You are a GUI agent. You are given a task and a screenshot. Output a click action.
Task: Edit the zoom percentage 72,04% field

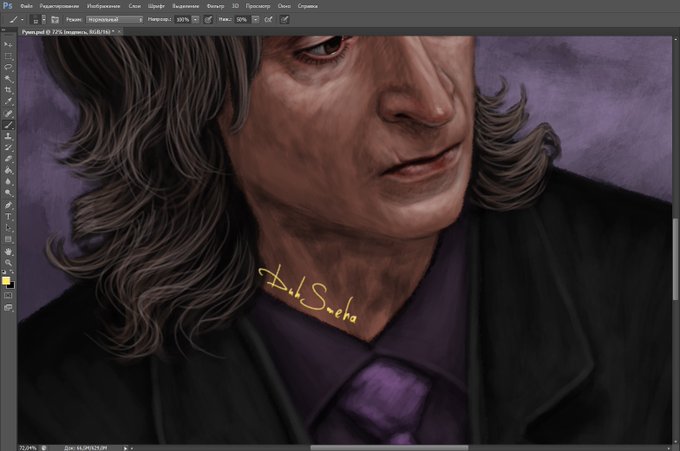28,448
